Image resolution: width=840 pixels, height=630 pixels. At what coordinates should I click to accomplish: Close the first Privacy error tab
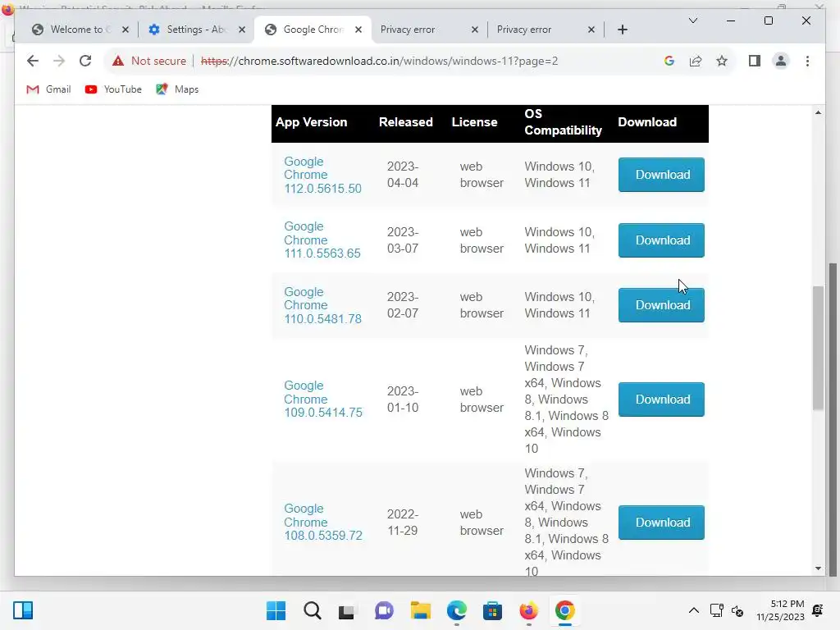click(475, 30)
